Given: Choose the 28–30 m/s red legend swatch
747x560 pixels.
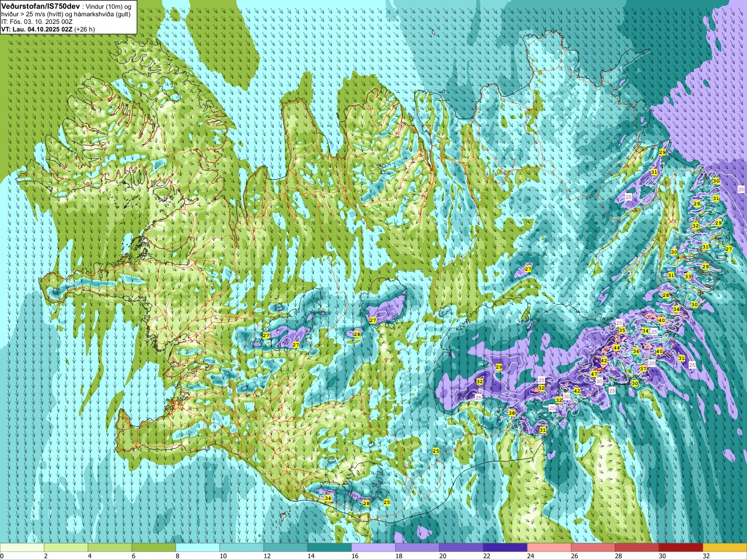Looking at the screenshot, I should coord(636,548).
